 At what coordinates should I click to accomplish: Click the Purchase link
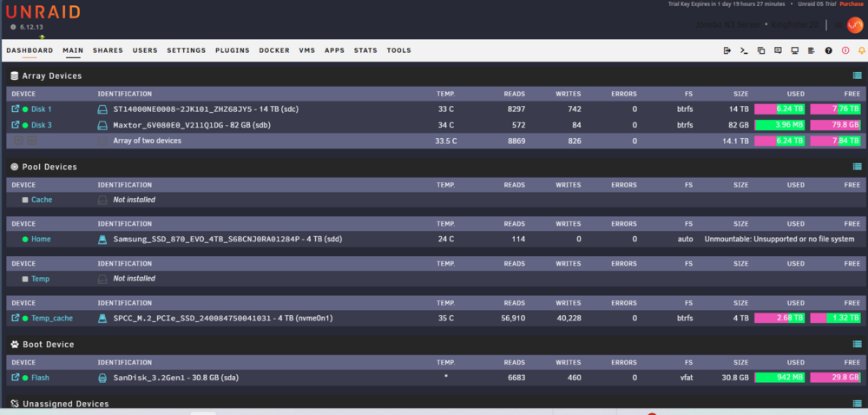tap(852, 3)
